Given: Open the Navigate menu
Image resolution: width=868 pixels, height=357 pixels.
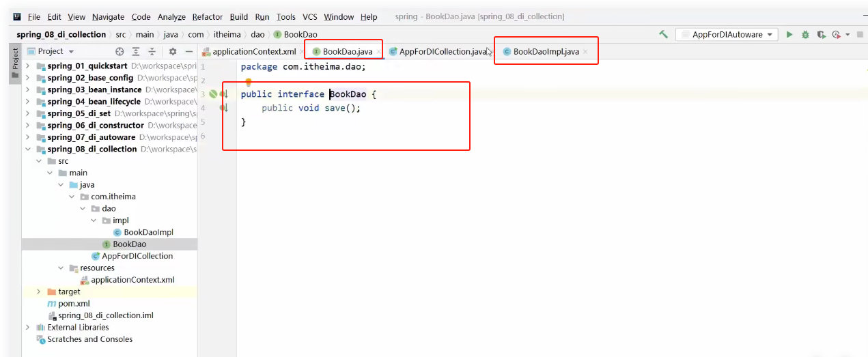Looking at the screenshot, I should tap(109, 16).
